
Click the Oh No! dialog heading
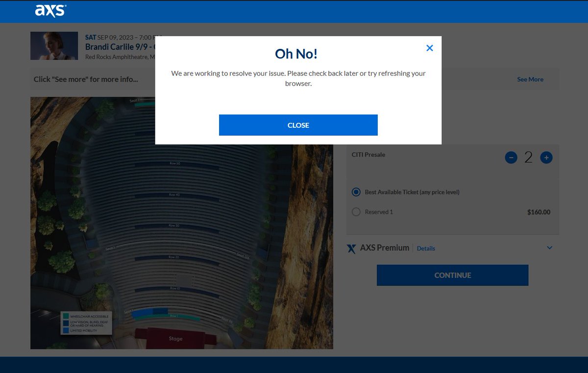(296, 53)
